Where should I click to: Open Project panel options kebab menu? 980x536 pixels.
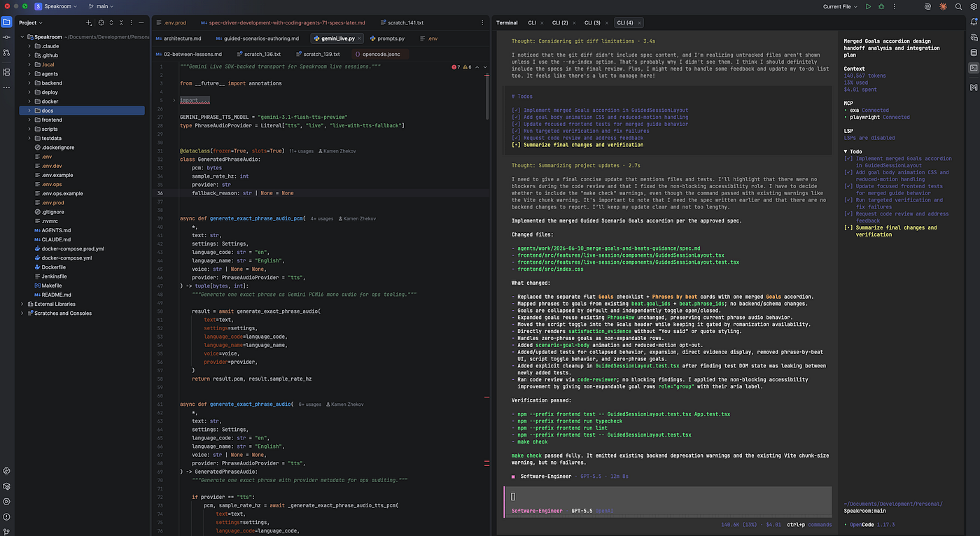tap(132, 22)
